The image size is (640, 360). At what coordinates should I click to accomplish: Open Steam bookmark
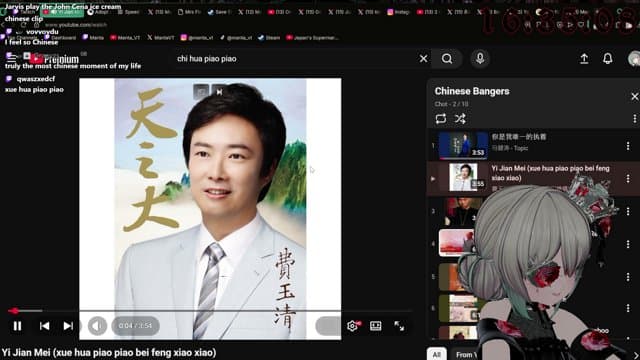[x=269, y=38]
